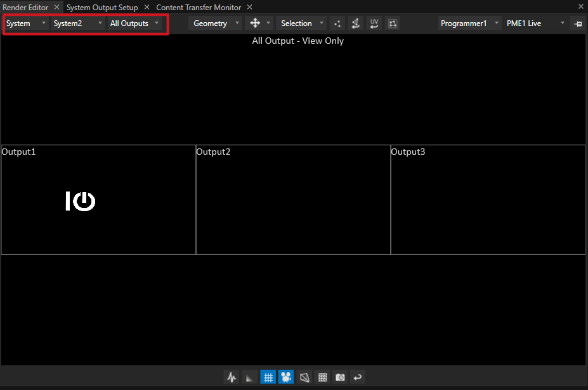Click the UV reset icon in the toolbar
The image size is (588, 390).
(x=374, y=23)
